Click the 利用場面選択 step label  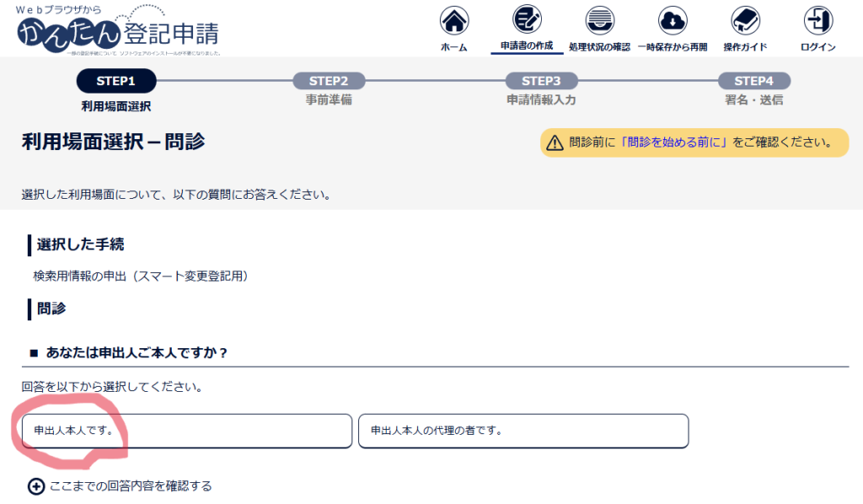116,106
